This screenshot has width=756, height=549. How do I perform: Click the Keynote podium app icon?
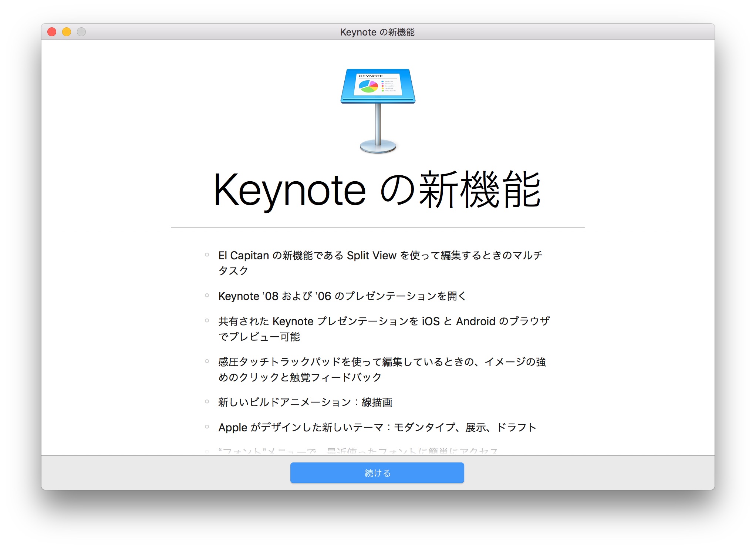pyautogui.click(x=378, y=110)
